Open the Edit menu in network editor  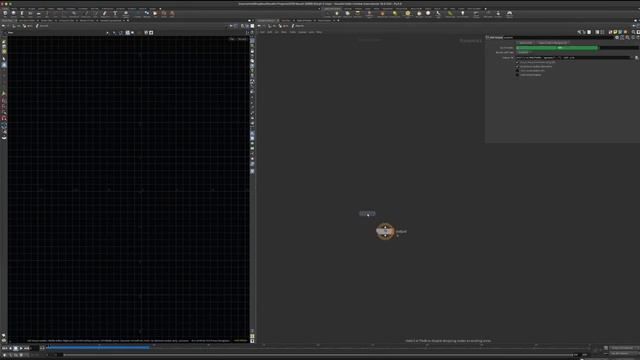pos(269,32)
